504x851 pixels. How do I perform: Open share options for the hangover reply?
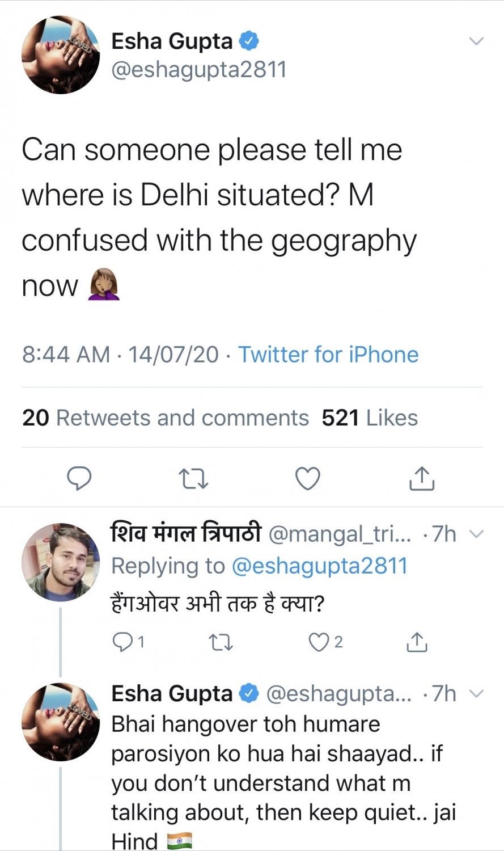click(417, 642)
